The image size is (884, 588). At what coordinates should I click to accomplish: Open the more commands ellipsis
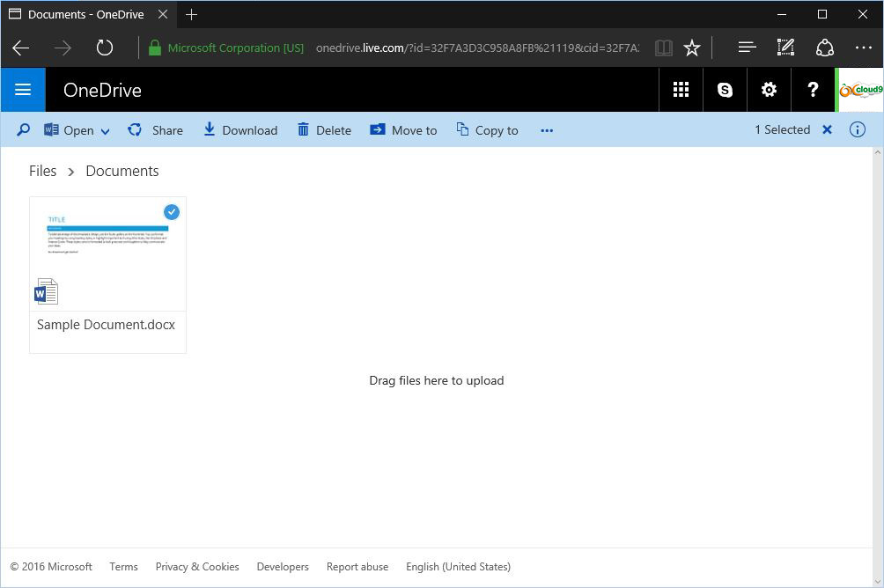point(546,131)
